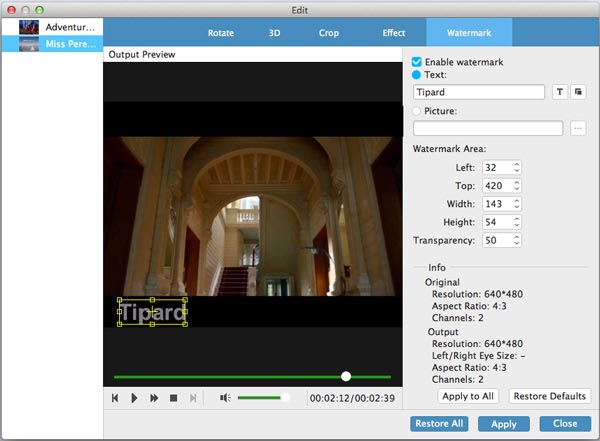Click the Apply to All button
This screenshot has height=441, width=600.
click(x=471, y=396)
